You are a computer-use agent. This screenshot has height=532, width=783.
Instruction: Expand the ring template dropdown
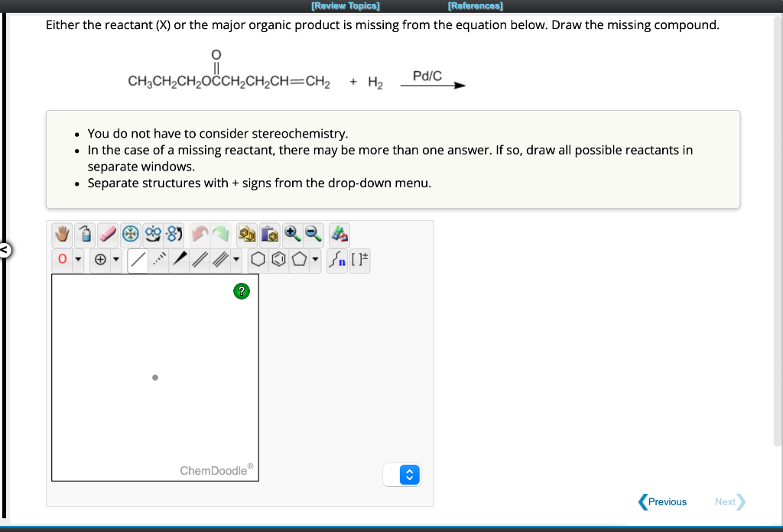point(317,260)
